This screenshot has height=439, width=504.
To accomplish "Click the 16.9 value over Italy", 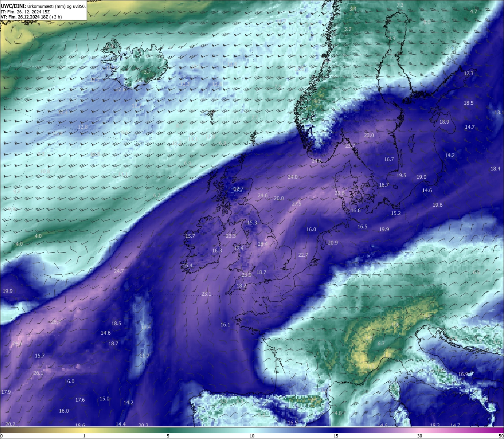I will 463,374.
